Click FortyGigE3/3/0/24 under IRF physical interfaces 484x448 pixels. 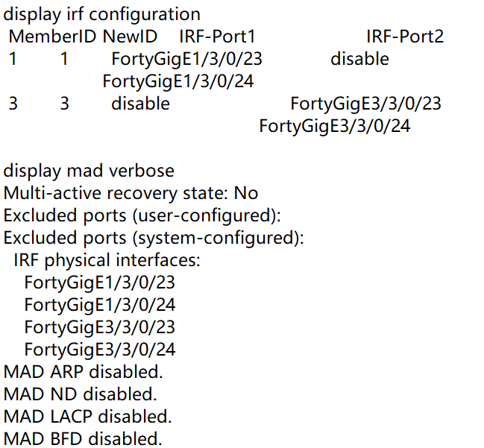(x=100, y=350)
